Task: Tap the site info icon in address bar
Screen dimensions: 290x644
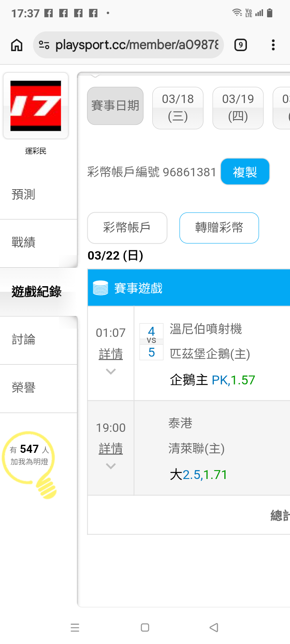Action: [x=44, y=45]
